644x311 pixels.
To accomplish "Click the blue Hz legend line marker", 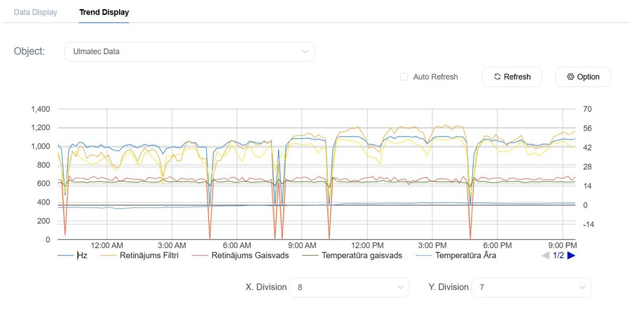I will point(65,256).
